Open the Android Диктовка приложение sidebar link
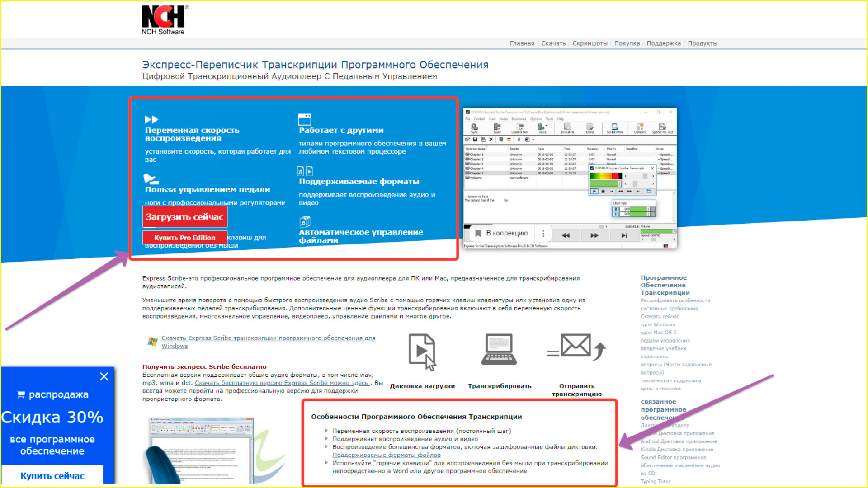The height and width of the screenshot is (488, 868). (x=679, y=441)
